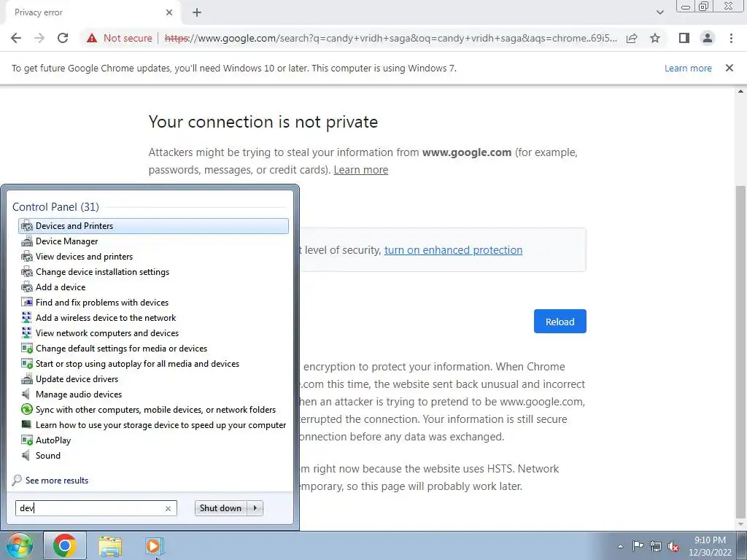Open Learn how to use your storage device
This screenshot has width=747, height=560.
[153, 425]
